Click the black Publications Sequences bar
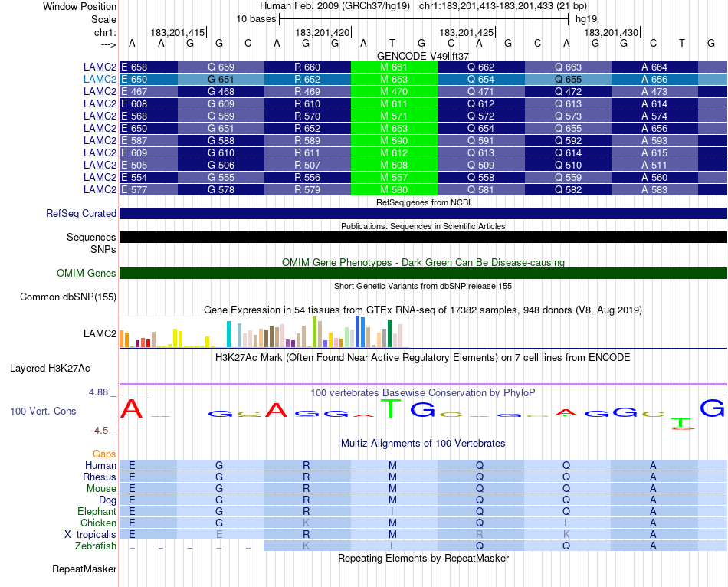The image size is (728, 587). click(423, 237)
